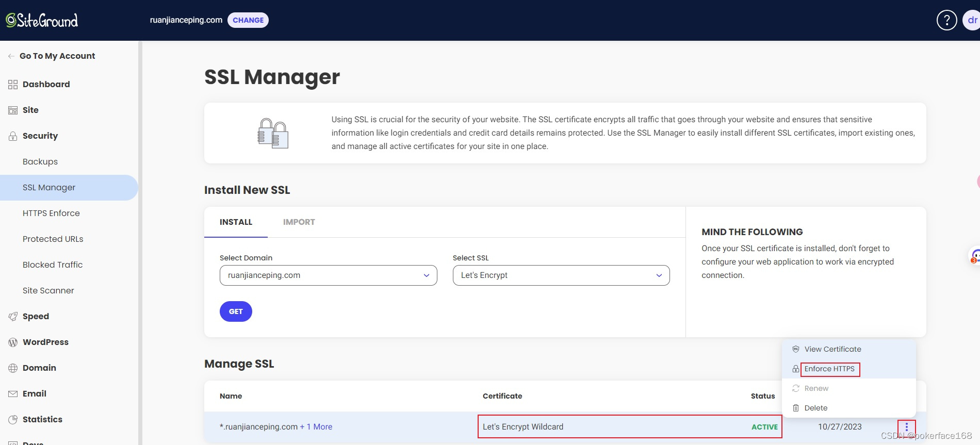Select Enforce HTTPS menu entry
This screenshot has height=445, width=980.
click(848, 369)
